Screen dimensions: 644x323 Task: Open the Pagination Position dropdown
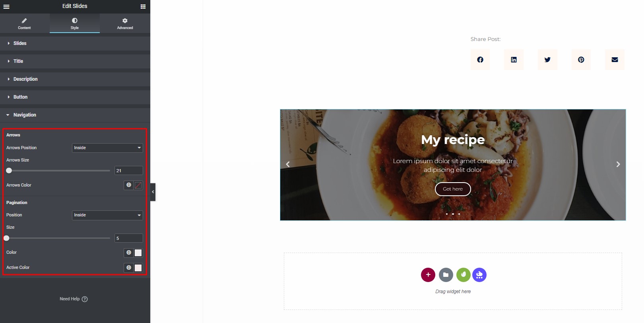pos(107,215)
